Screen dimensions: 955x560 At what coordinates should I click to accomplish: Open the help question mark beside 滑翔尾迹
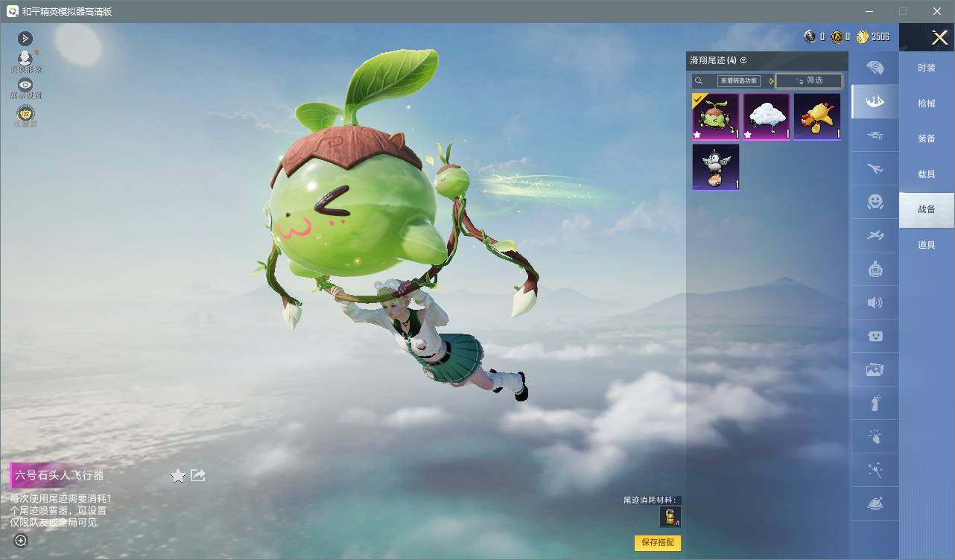[x=743, y=60]
